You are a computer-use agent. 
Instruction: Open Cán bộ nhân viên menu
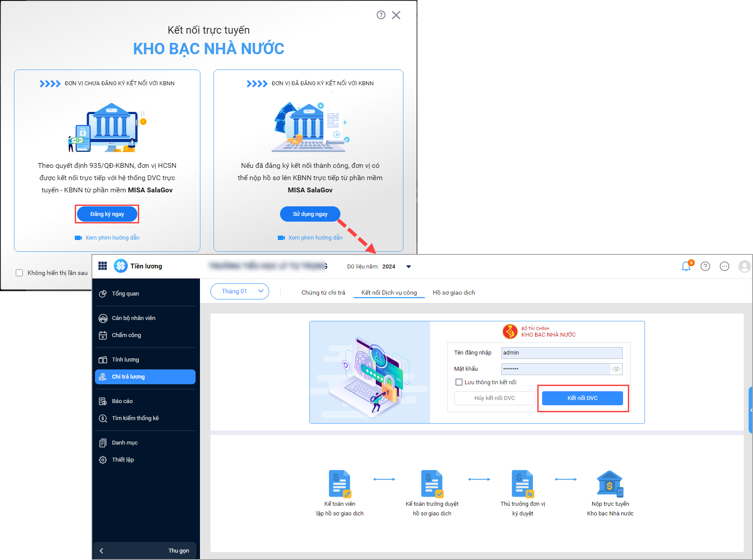click(145, 318)
